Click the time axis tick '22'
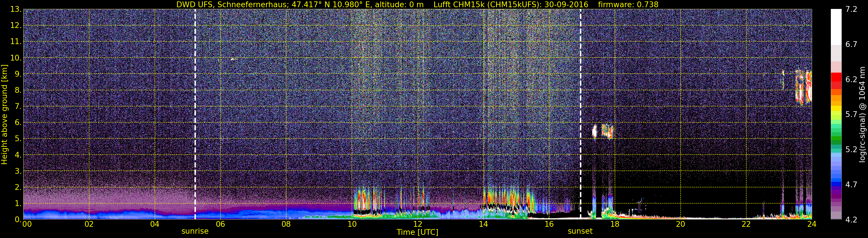 tap(746, 224)
